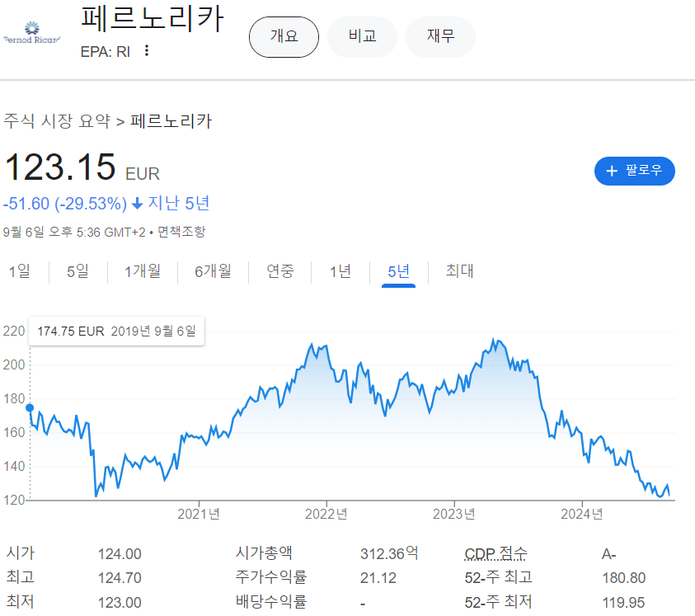
Task: Select the 1년 chart range
Action: 340,271
